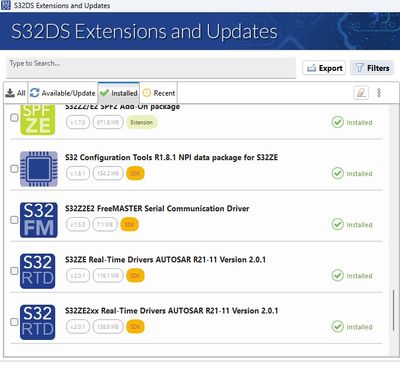Click the package list vertical scrollbar

pyautogui.click(x=394, y=310)
